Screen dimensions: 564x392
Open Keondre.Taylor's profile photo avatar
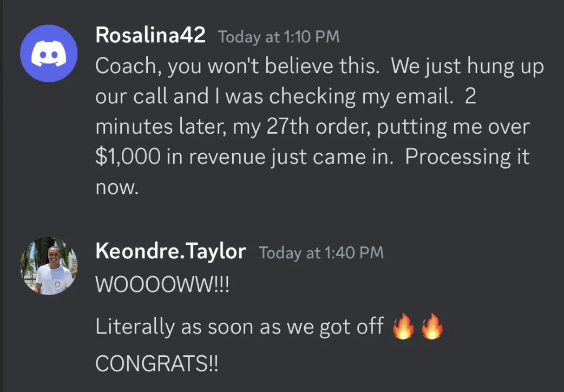pyautogui.click(x=49, y=266)
